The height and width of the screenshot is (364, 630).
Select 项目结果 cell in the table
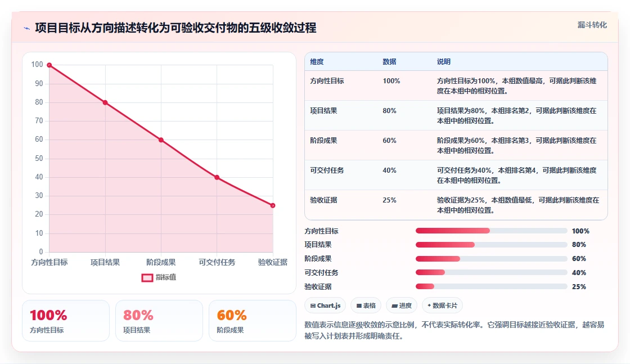pyautogui.click(x=323, y=111)
